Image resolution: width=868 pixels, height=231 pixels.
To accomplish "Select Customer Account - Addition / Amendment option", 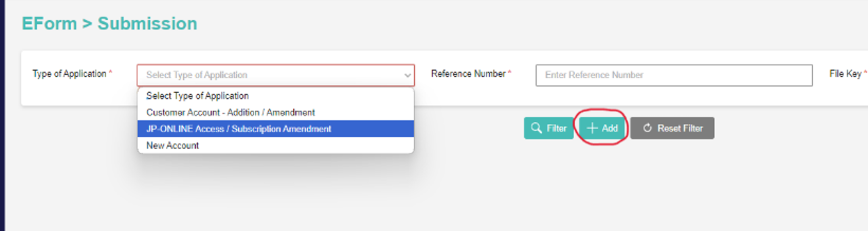I will click(x=231, y=112).
